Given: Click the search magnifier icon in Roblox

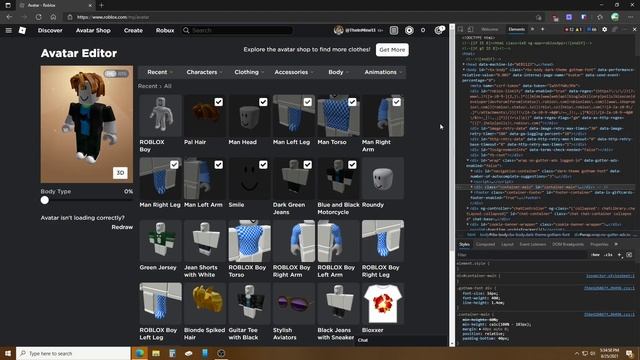Looking at the screenshot, I should (186, 30).
